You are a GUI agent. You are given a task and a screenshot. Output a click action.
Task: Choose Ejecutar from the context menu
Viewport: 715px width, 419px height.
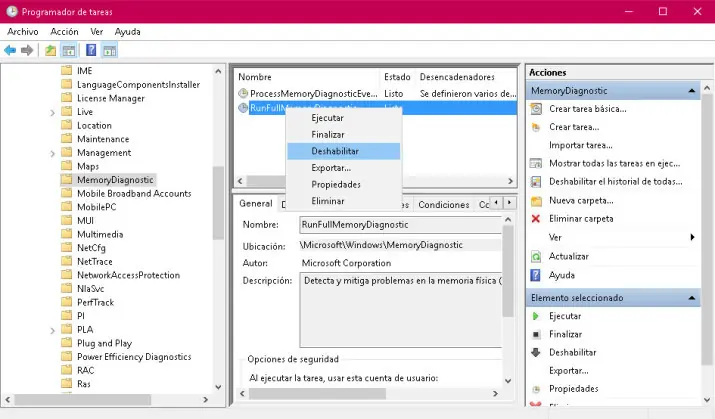point(344,118)
